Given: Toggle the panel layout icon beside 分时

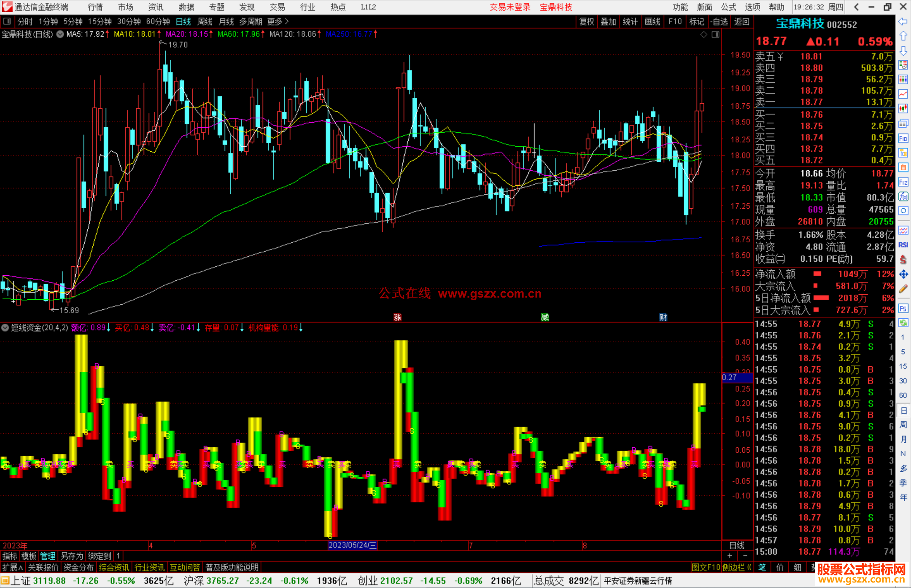Looking at the screenshot, I should click(x=7, y=21).
